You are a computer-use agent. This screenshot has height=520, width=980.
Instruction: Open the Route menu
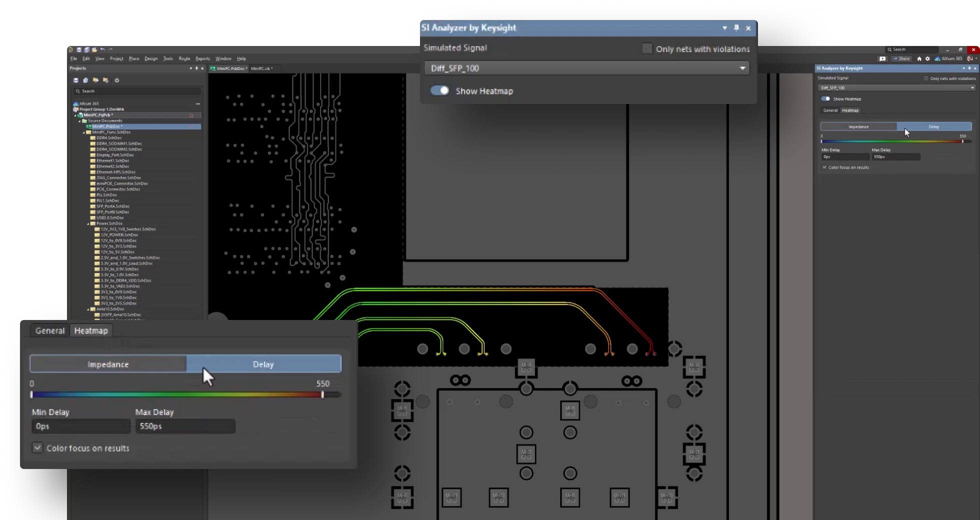tap(184, 58)
